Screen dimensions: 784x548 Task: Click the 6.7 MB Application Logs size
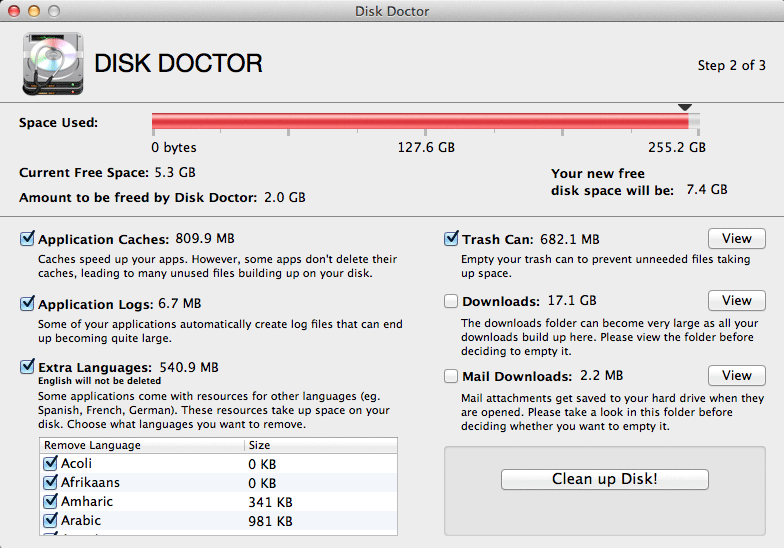click(x=180, y=304)
